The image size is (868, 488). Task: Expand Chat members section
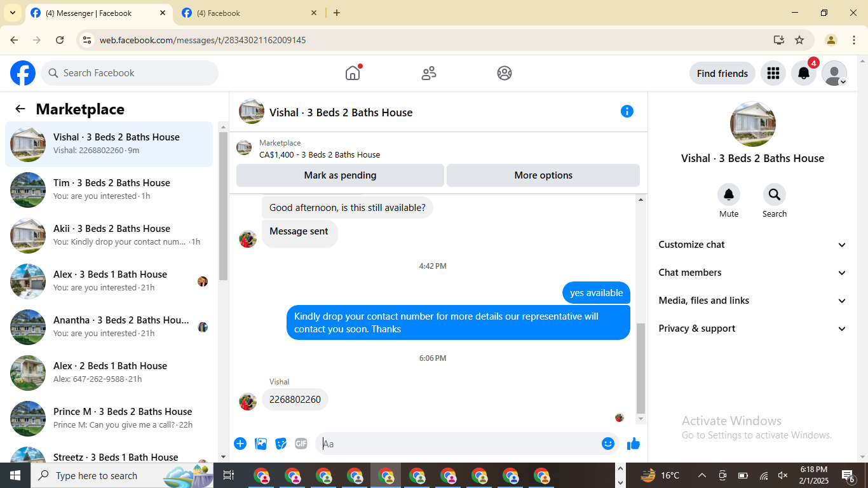click(x=752, y=273)
